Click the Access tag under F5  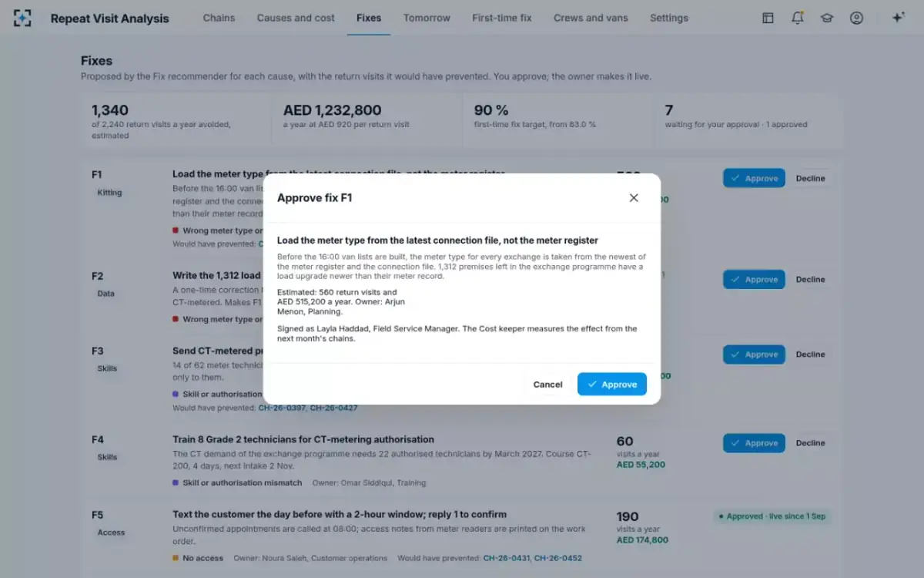point(111,533)
